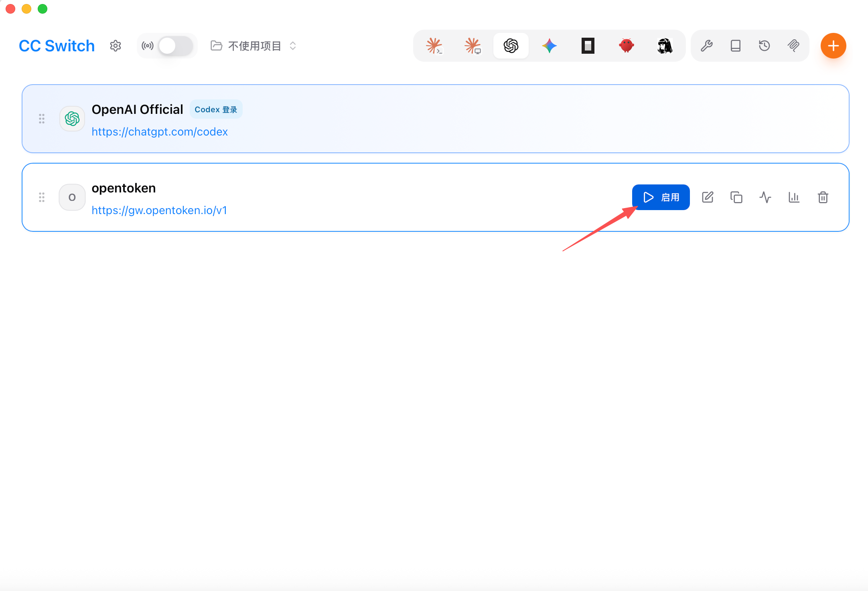Duplicate the opentoken provider
Image resolution: width=868 pixels, height=591 pixels.
736,197
